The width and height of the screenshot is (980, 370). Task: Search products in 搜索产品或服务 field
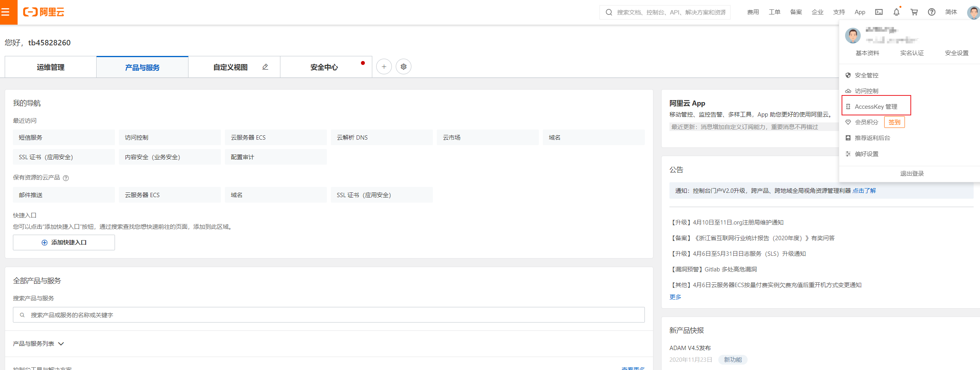(x=328, y=315)
